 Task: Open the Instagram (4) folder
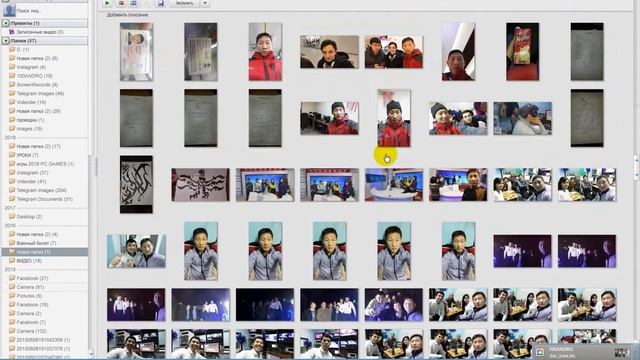[31, 67]
